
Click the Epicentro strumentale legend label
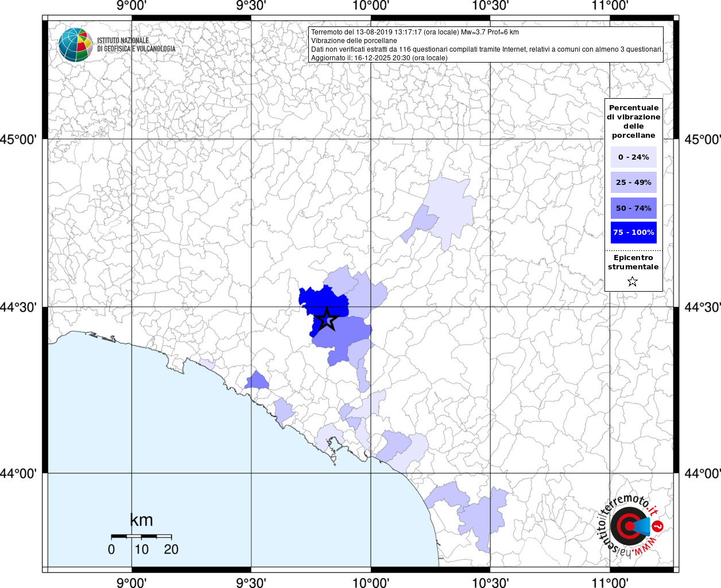[x=633, y=262]
